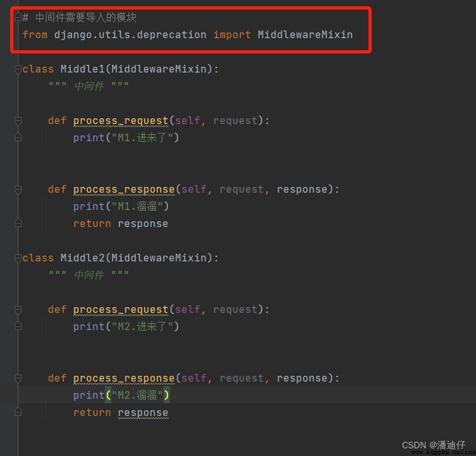Fold process_request method of Middle1 via gutter marker
Screen dimensions: 476x456
click(18, 121)
